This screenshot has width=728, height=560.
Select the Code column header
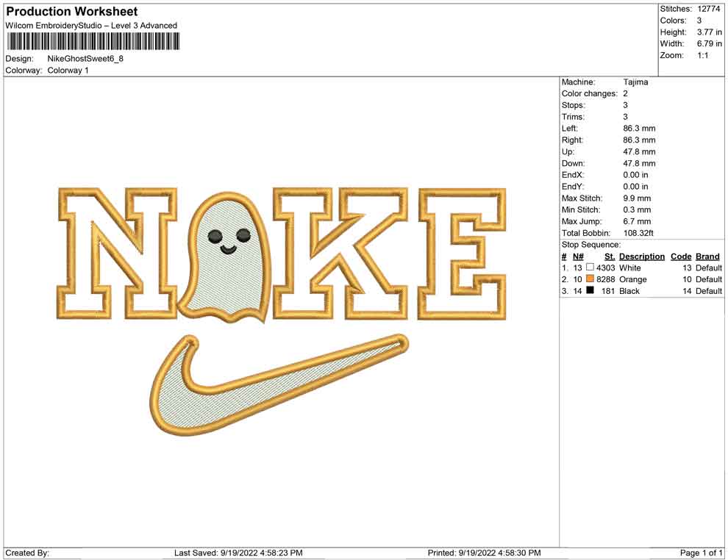[x=681, y=256]
